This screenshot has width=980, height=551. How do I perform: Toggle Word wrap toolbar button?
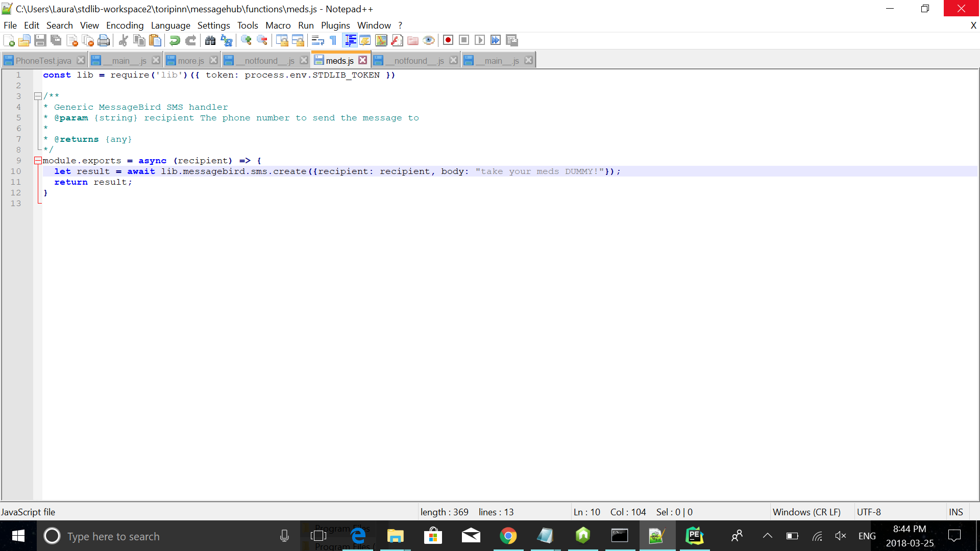[317, 40]
